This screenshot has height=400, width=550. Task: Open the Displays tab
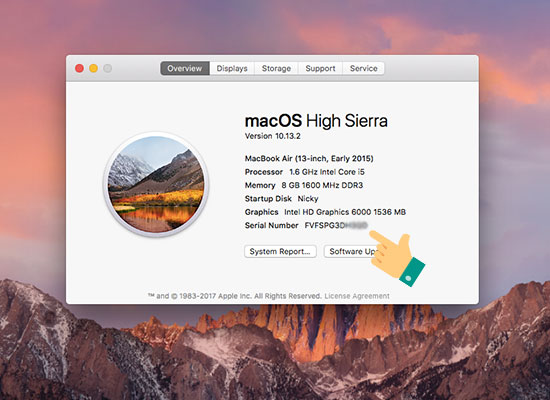232,68
